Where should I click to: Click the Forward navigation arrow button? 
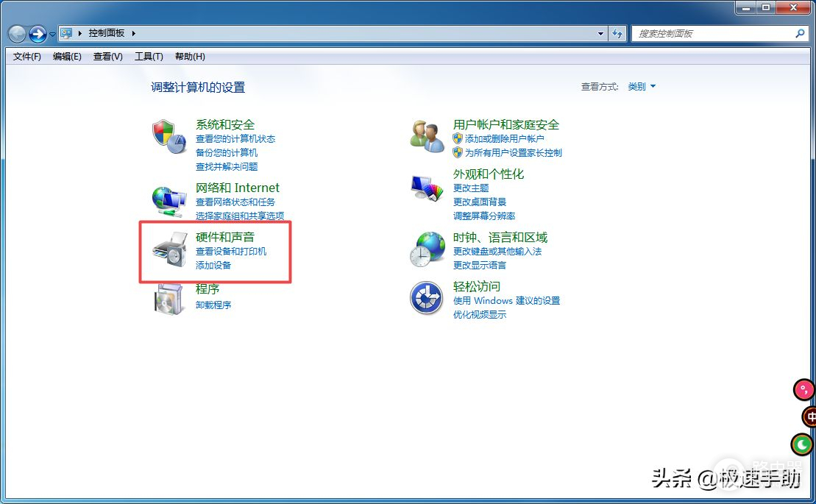point(38,34)
